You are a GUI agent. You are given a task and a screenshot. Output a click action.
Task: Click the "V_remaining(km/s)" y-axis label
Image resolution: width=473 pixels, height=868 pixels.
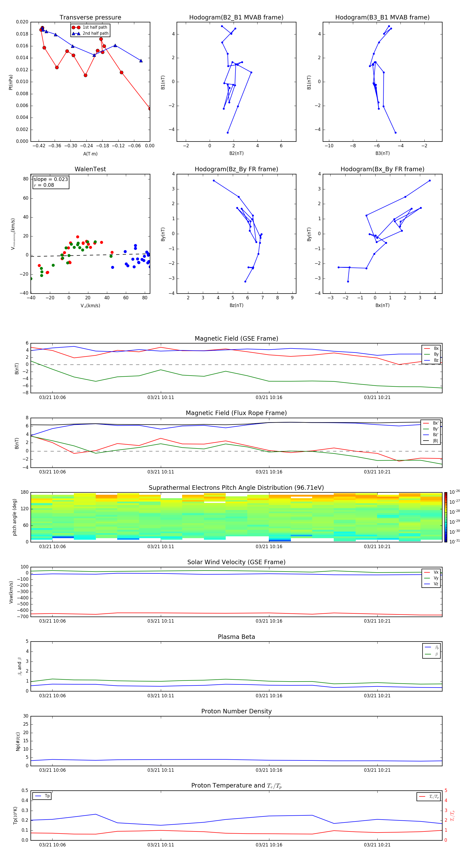click(x=13, y=234)
